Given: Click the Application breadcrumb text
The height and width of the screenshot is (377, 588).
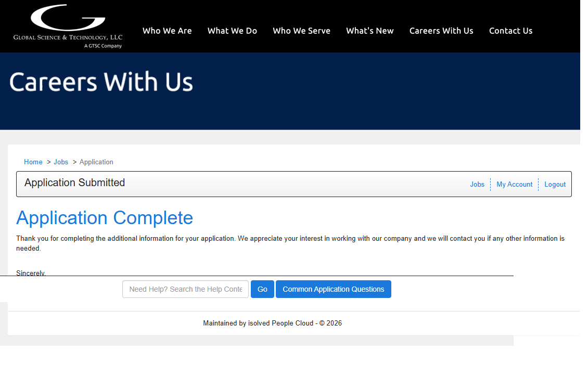Looking at the screenshot, I should tap(96, 162).
